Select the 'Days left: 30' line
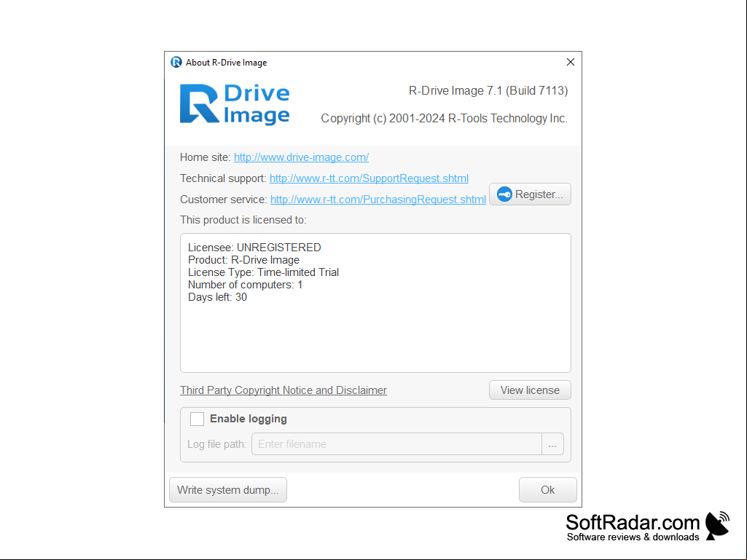The height and width of the screenshot is (560, 747). coord(217,297)
